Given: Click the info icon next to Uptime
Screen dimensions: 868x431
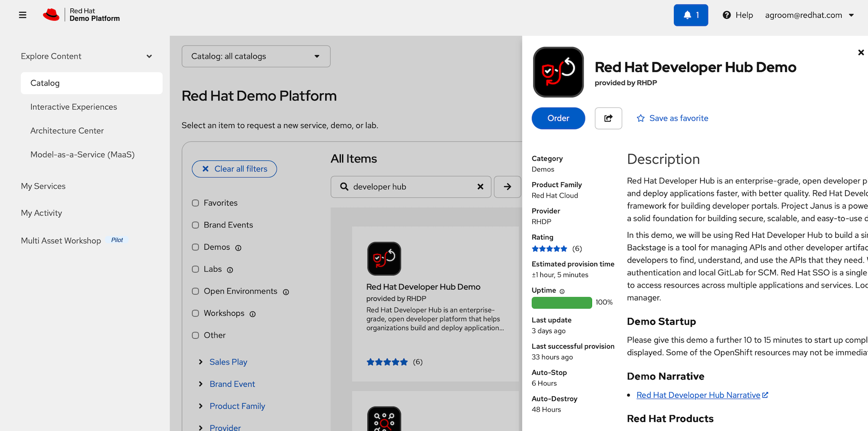Looking at the screenshot, I should 562,291.
